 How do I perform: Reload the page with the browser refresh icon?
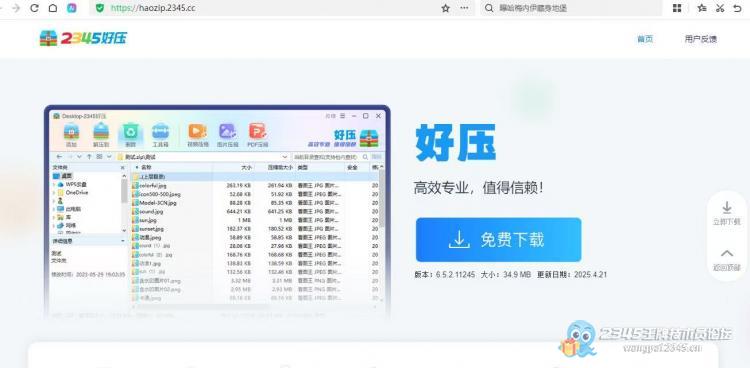[x=34, y=8]
